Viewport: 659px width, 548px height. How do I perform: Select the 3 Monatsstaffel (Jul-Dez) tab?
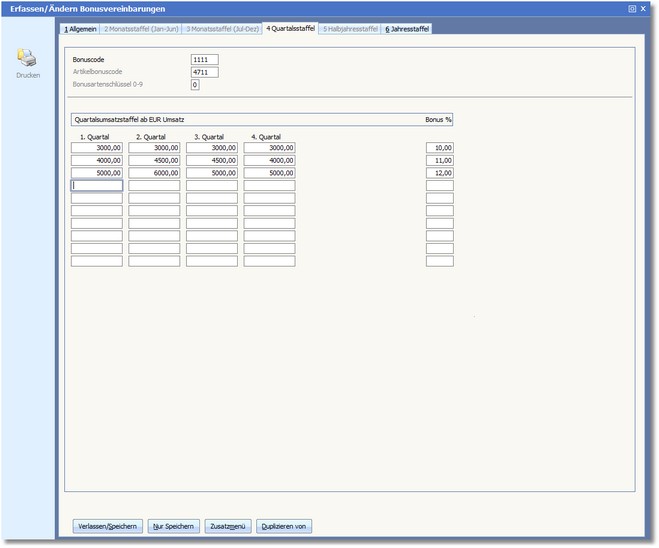coord(221,29)
